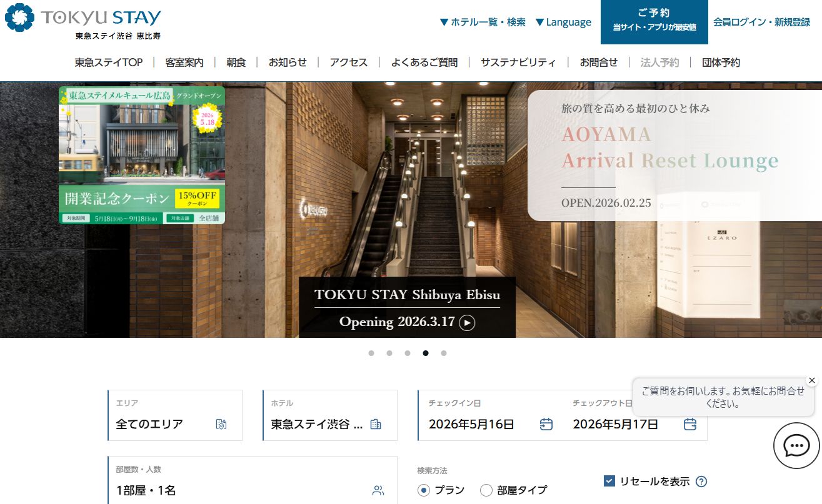Click the guests people icon
The image size is (822, 504).
point(378,490)
